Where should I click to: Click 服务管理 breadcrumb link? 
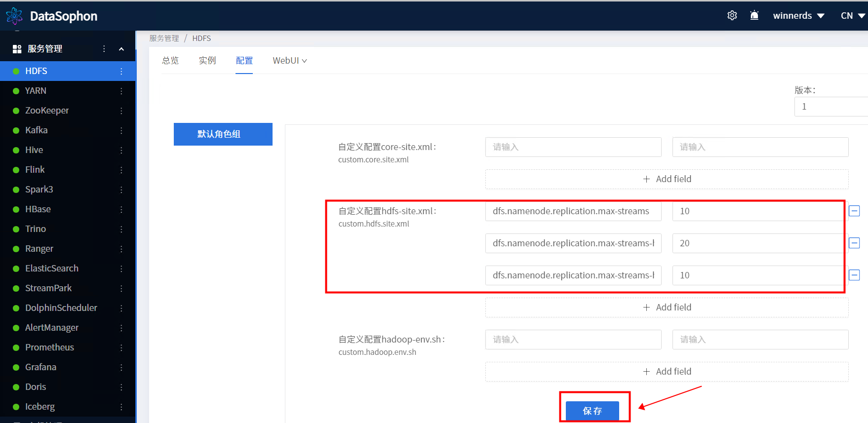click(x=164, y=38)
